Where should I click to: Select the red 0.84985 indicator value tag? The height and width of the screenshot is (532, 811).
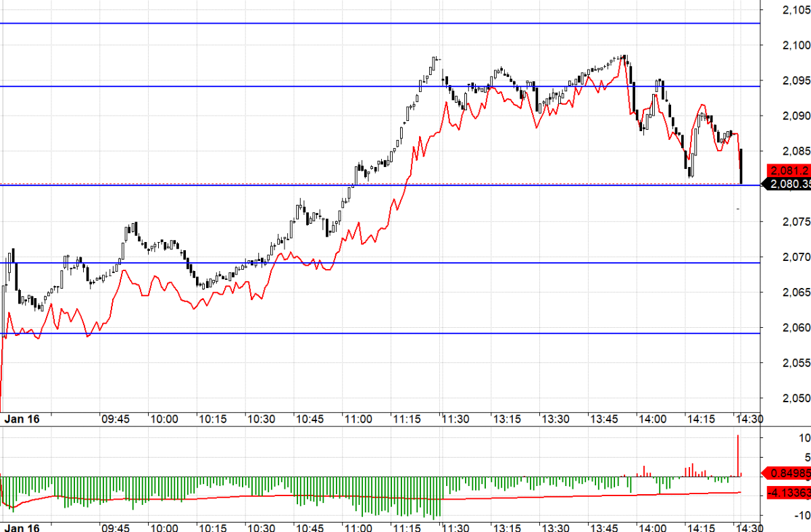(x=789, y=473)
